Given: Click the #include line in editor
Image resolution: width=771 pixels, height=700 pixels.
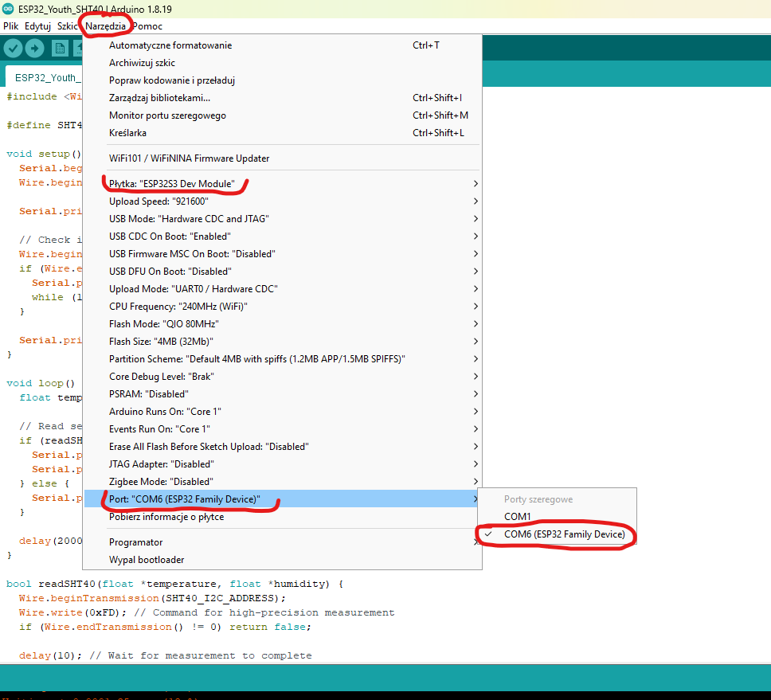Looking at the screenshot, I should point(45,97).
